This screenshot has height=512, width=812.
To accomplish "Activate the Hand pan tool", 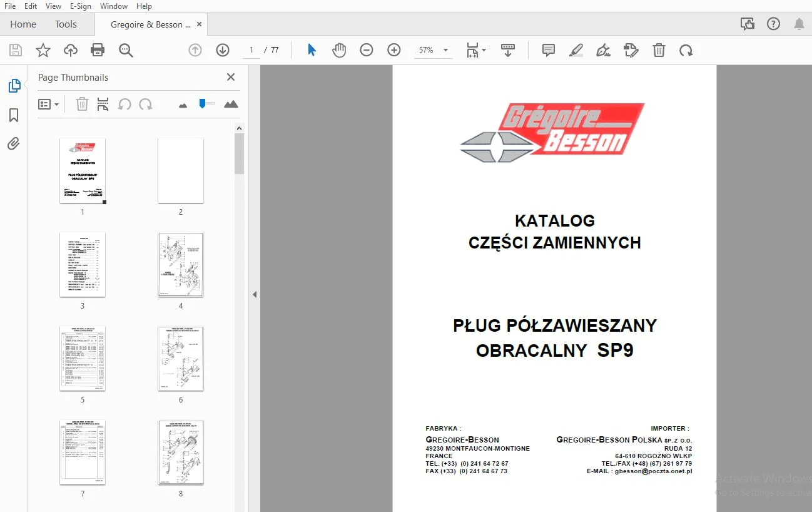I will (339, 50).
